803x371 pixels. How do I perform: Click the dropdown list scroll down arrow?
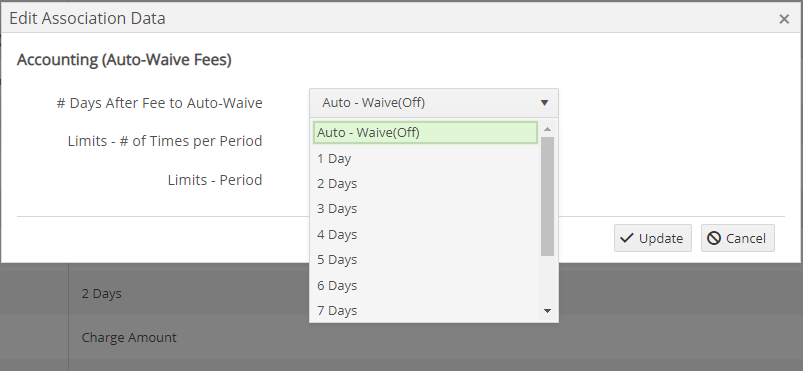tap(547, 311)
